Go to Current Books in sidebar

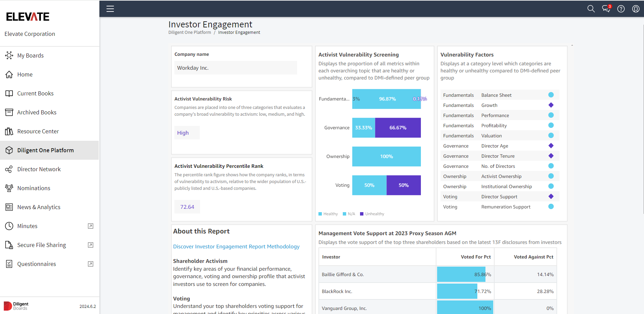tap(35, 93)
